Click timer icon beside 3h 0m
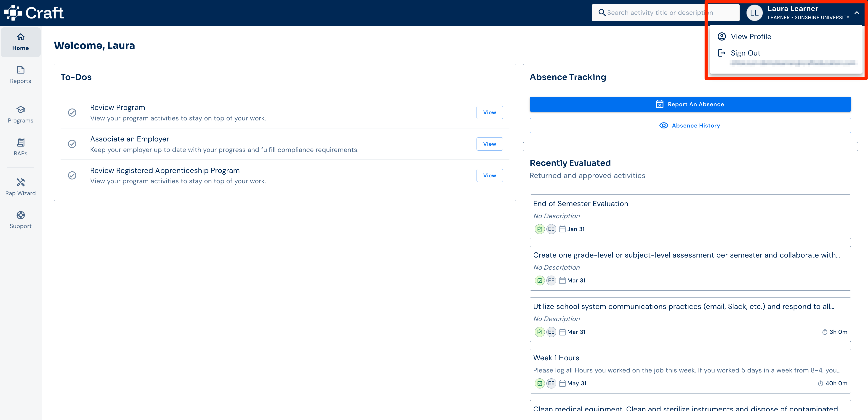868x420 pixels. pos(825,332)
